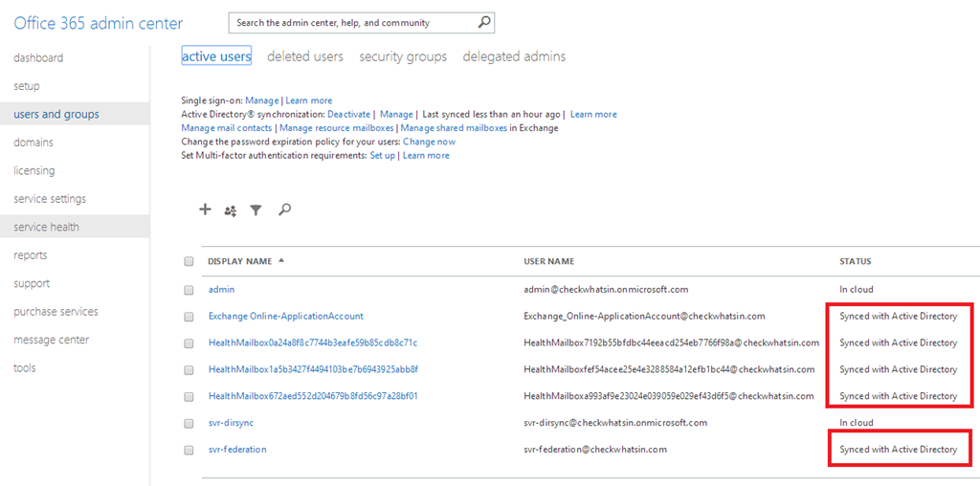Screen dimensions: 980x486
Task: Open service settings in the sidebar
Action: tap(50, 198)
